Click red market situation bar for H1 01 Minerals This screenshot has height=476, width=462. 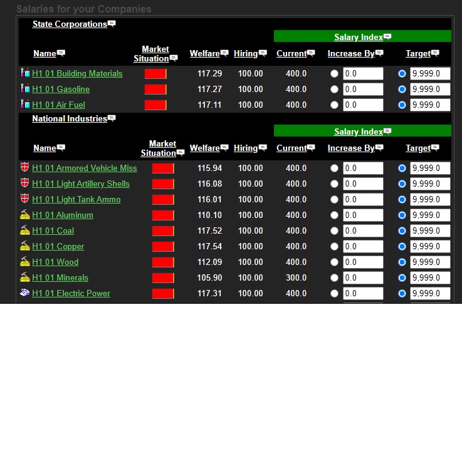tap(163, 277)
